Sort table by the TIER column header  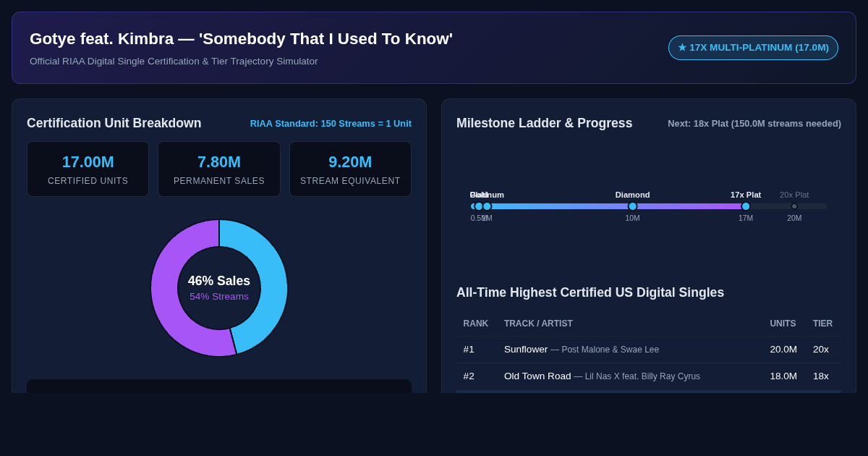822,324
